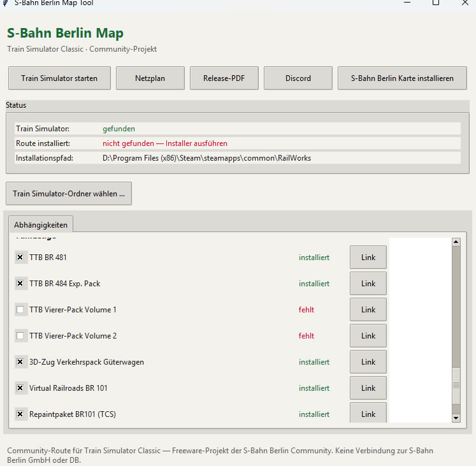The image size is (476, 466).
Task: Toggle Virtual Railroads BR 101 checkbox
Action: click(20, 388)
